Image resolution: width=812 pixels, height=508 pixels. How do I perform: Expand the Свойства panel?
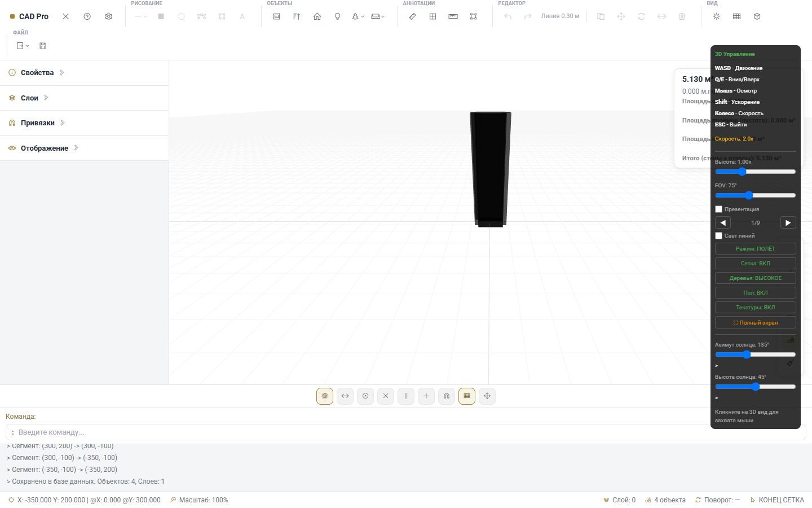tap(84, 73)
